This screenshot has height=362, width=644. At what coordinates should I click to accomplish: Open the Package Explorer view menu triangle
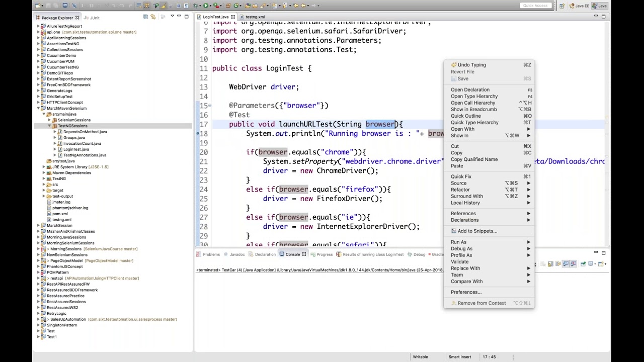coord(172,17)
